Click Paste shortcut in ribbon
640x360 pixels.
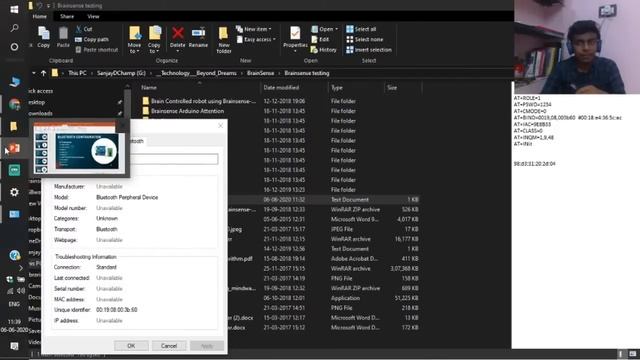click(97, 50)
